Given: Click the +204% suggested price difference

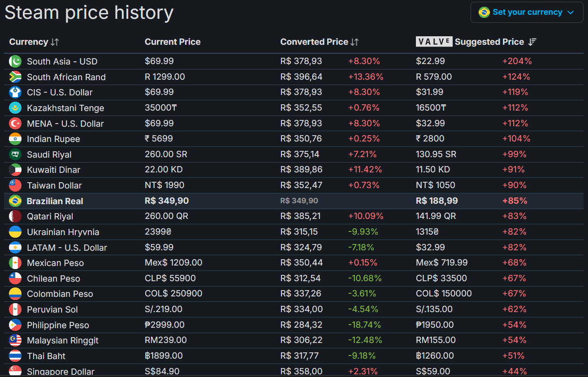Looking at the screenshot, I should [517, 61].
